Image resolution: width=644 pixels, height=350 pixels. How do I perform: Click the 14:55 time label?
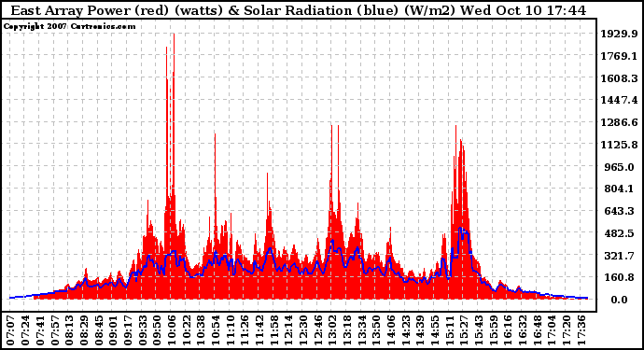(x=435, y=330)
